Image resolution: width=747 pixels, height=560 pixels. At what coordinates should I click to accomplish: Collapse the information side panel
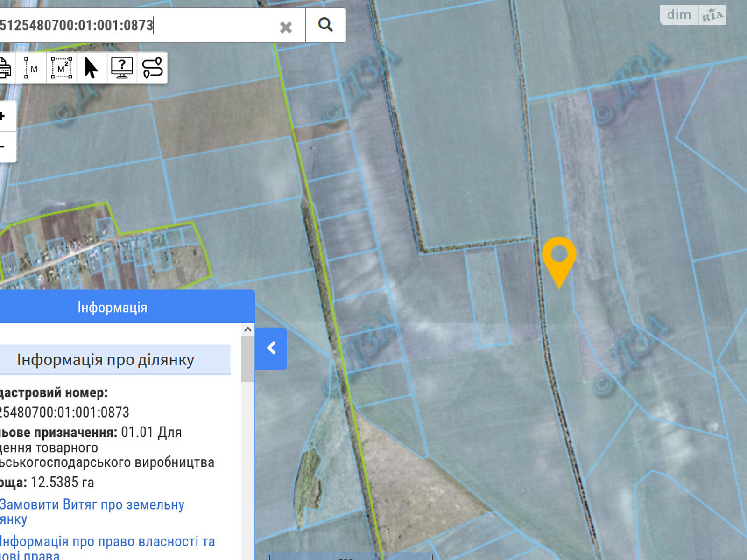point(271,348)
